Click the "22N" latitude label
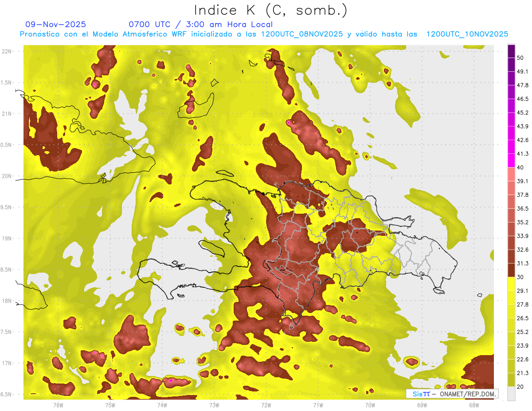This screenshot has width=532, height=411. (x=7, y=51)
